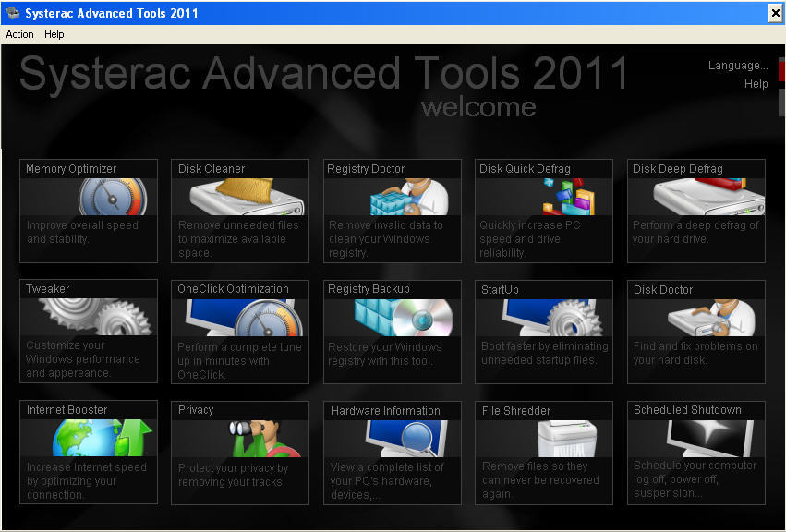Open the Tweaker gears icon
Viewport: 786px width, 532px height.
pyautogui.click(x=95, y=317)
